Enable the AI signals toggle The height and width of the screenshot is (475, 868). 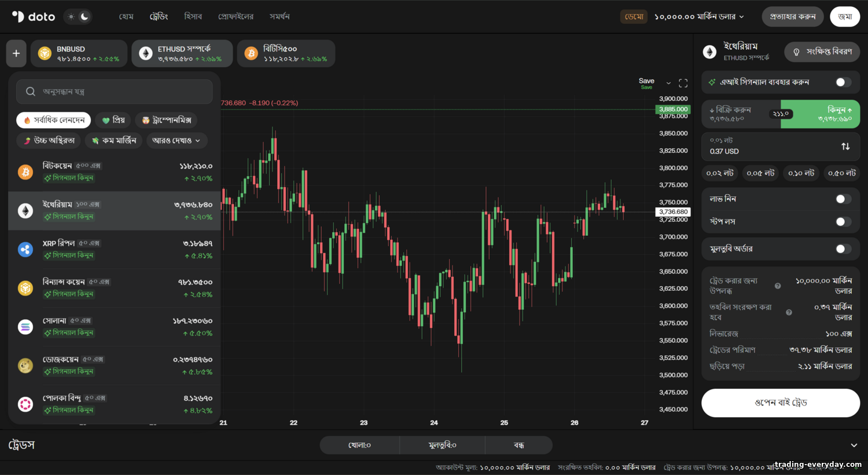tap(843, 82)
